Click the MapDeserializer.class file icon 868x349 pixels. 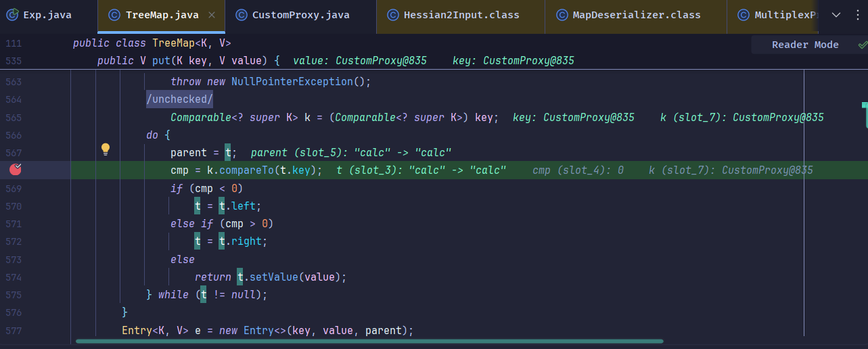tap(562, 15)
